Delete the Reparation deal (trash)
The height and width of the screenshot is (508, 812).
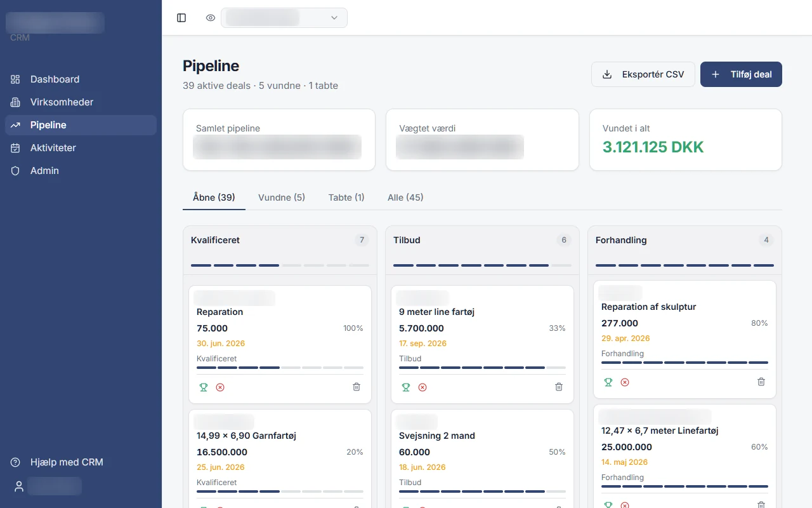pyautogui.click(x=357, y=387)
